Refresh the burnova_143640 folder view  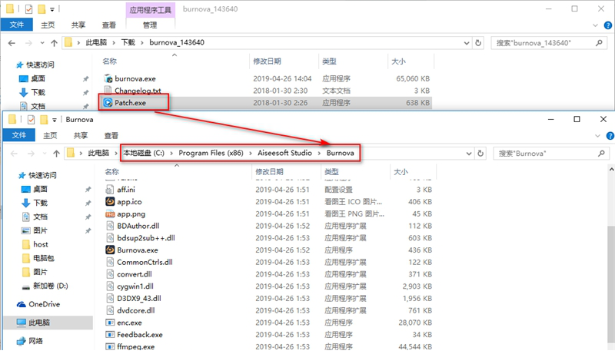[478, 43]
